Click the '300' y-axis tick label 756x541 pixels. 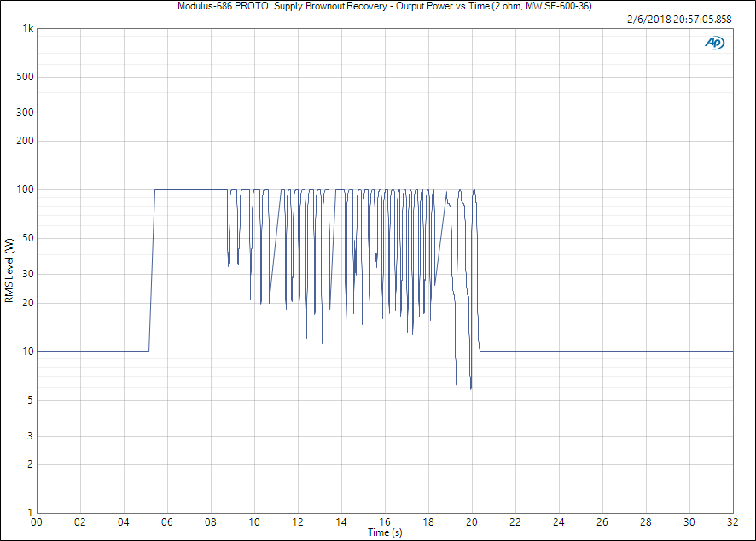(25, 113)
